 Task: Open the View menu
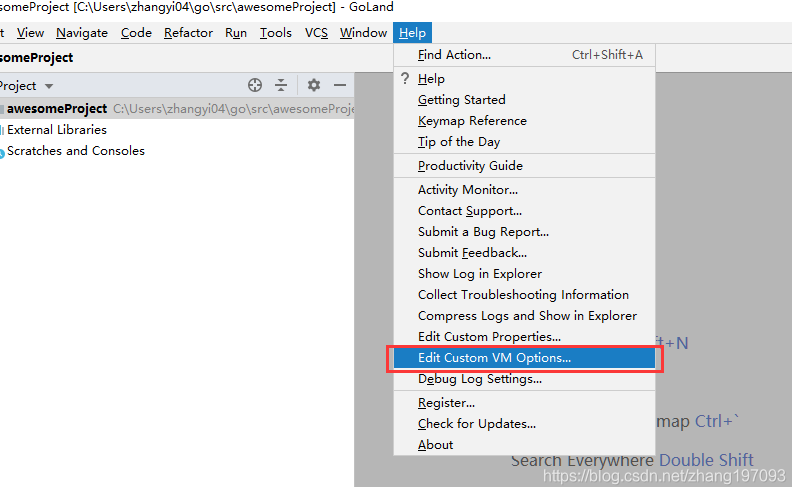[x=30, y=33]
